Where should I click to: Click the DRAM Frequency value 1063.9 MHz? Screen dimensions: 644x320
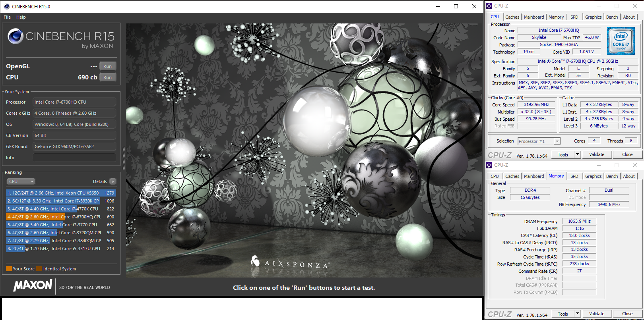579,222
